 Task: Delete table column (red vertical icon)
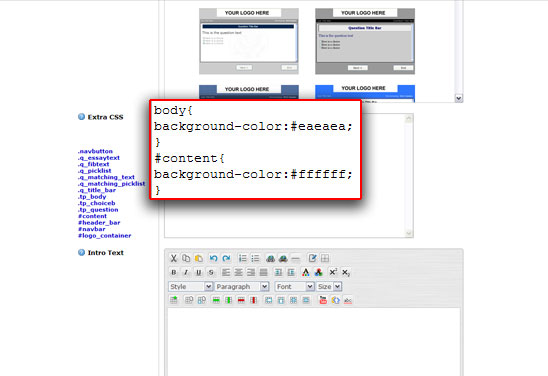254,300
